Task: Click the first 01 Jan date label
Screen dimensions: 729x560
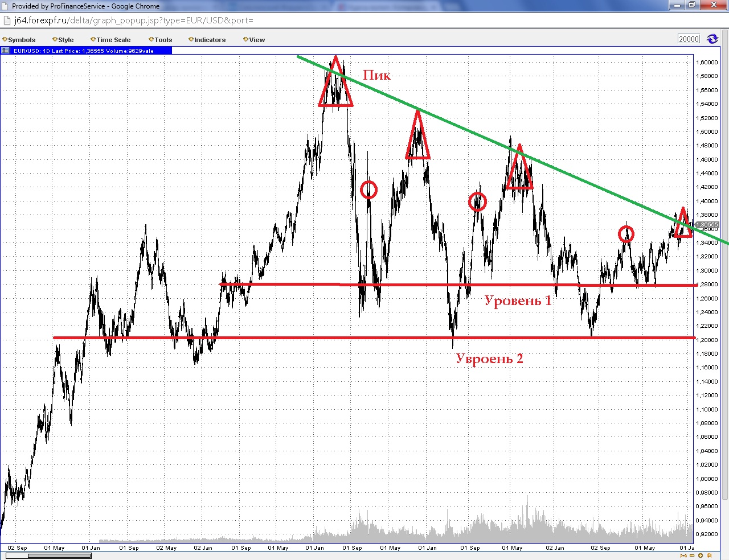Action: point(91,548)
